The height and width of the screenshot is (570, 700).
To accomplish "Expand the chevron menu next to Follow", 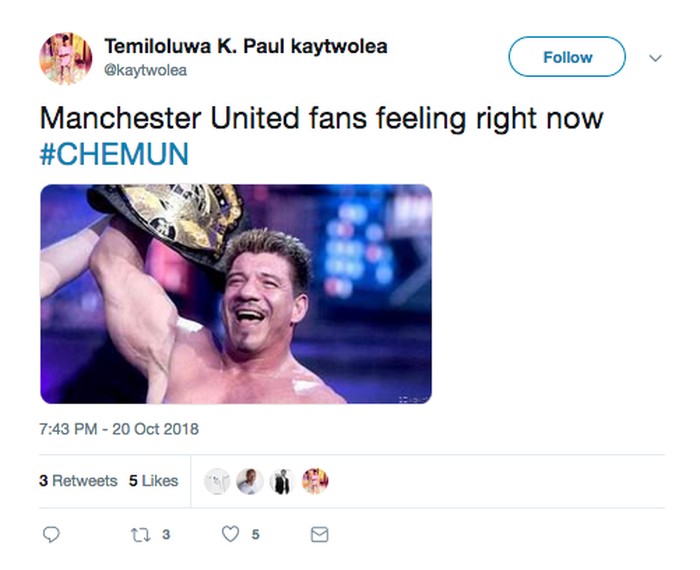I will tap(656, 58).
